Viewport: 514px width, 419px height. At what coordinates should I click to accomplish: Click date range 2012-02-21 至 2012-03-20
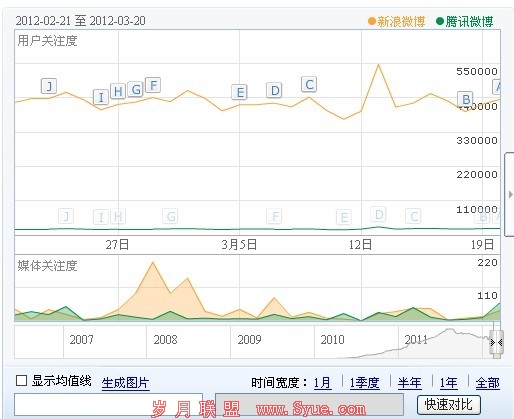tap(81, 21)
